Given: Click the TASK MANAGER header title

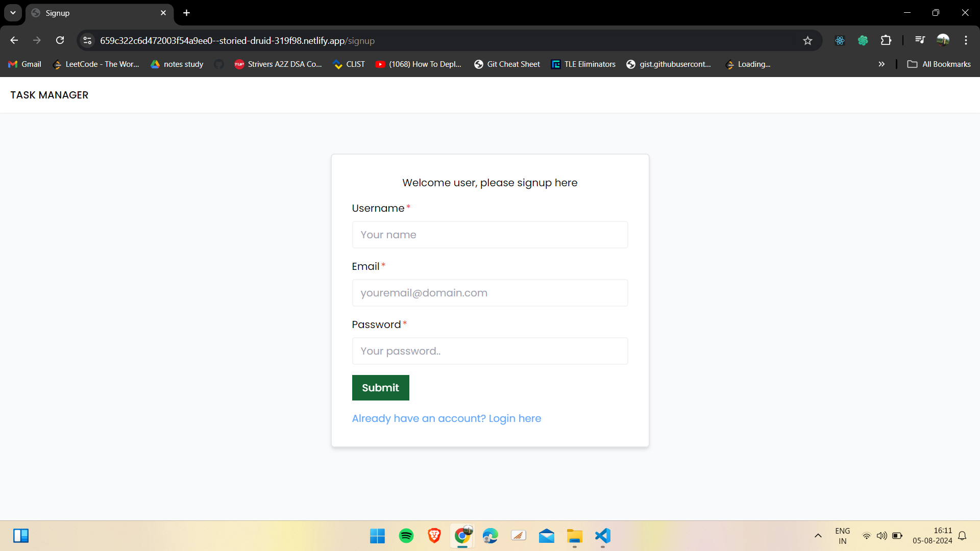Looking at the screenshot, I should [50, 95].
